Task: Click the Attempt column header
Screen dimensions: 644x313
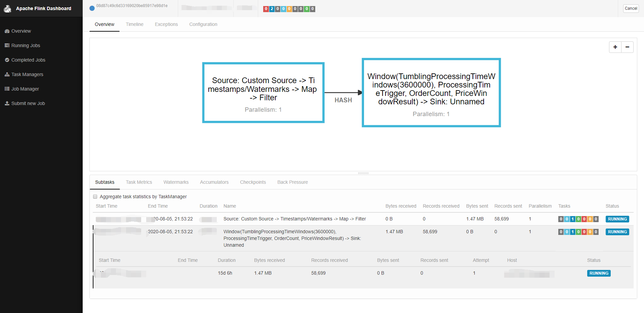Action: pos(481,260)
